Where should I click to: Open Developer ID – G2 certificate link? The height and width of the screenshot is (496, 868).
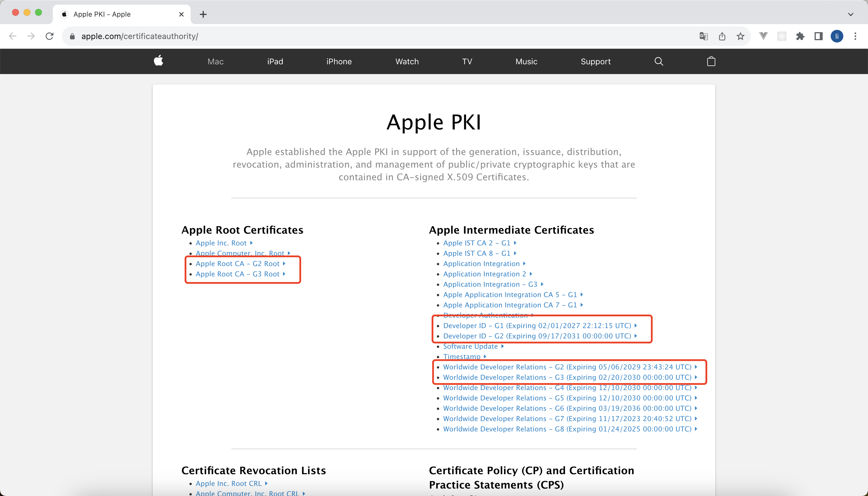pyautogui.click(x=540, y=336)
